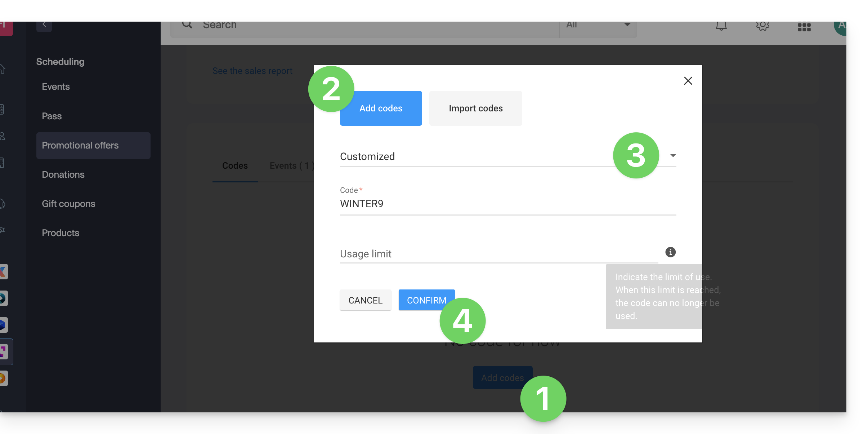The height and width of the screenshot is (434, 868).
Task: Select the Add codes tab
Action: pyautogui.click(x=381, y=108)
